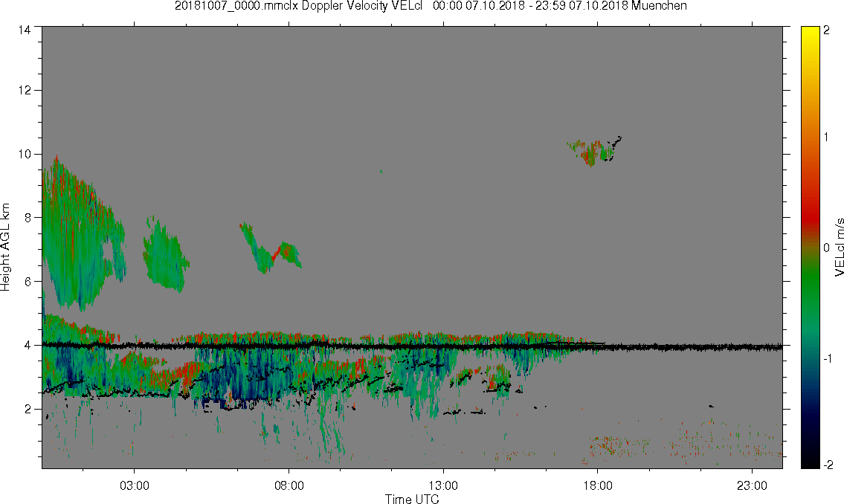
Task: Click the 'VELcl m/s' colorbar label
Action: 839,248
